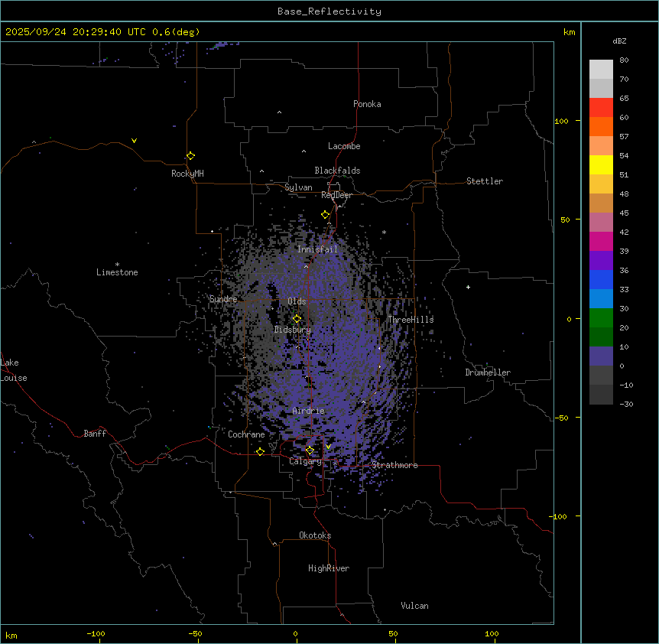Select the yellow diamond marker below Cochrane
659x644 pixels.
(260, 452)
